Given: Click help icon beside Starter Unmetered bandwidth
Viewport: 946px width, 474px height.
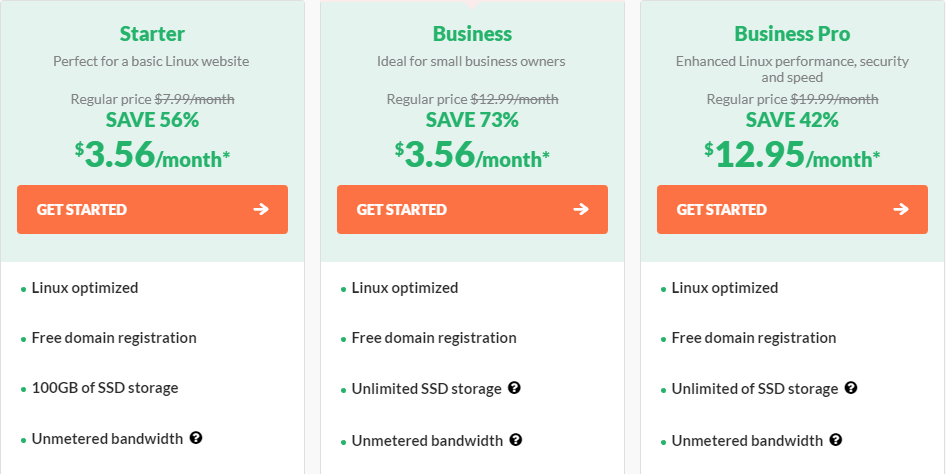Looking at the screenshot, I should coord(196,438).
